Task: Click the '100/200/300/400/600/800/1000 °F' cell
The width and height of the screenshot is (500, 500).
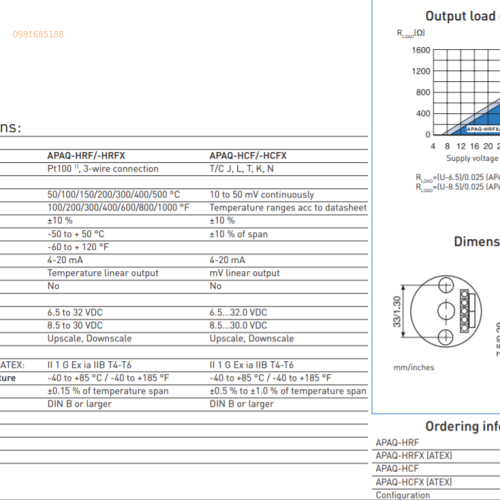Action: pyautogui.click(x=118, y=208)
